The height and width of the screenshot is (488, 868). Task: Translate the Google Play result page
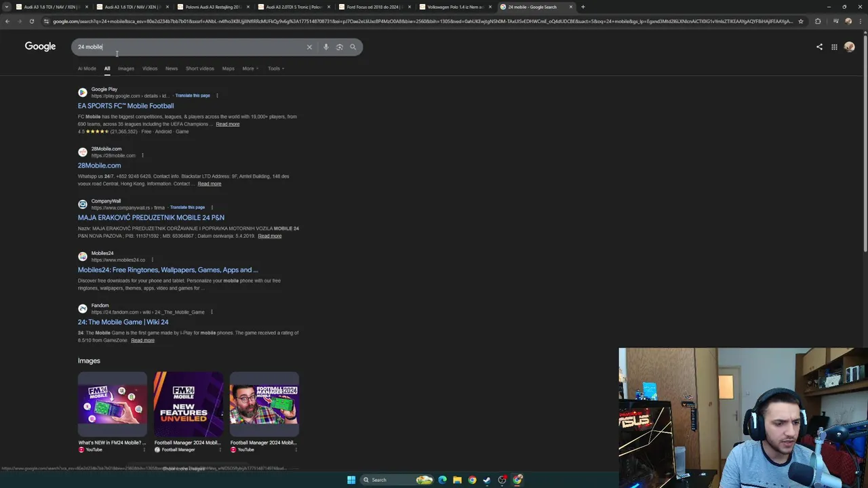(193, 96)
